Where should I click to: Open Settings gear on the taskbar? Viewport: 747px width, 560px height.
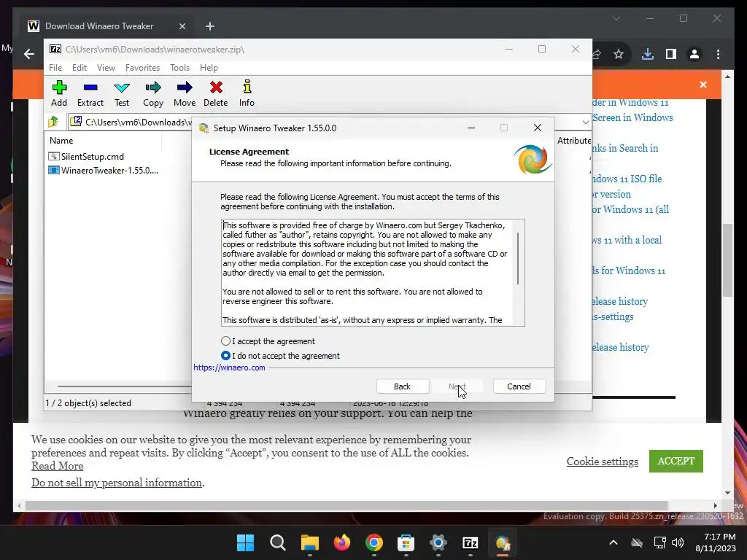pyautogui.click(x=438, y=542)
